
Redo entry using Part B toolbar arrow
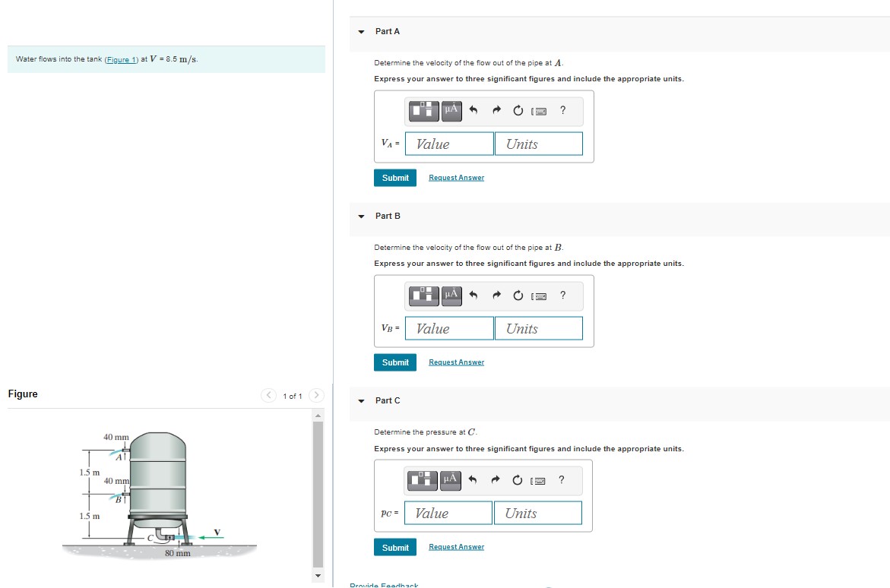tap(496, 296)
